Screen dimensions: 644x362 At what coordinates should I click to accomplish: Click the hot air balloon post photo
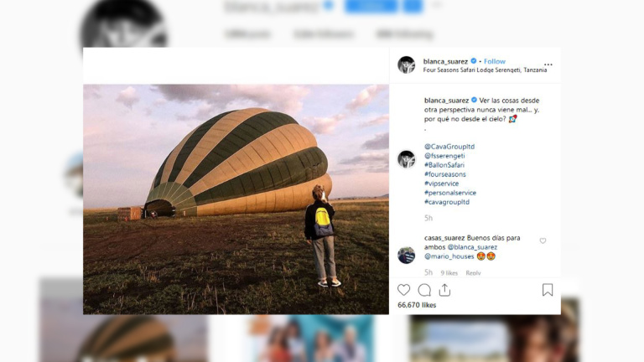[x=236, y=199]
